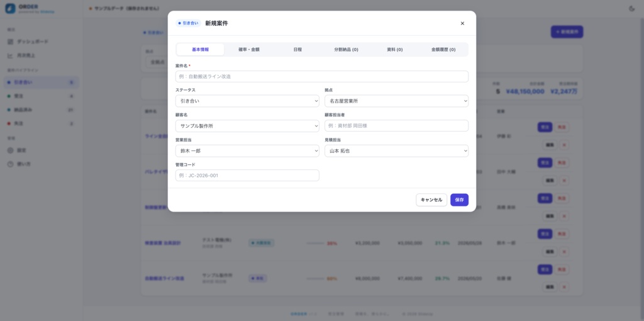Open 使い方 help icon in the sidebar
This screenshot has height=321, width=644.
pyautogui.click(x=10, y=164)
